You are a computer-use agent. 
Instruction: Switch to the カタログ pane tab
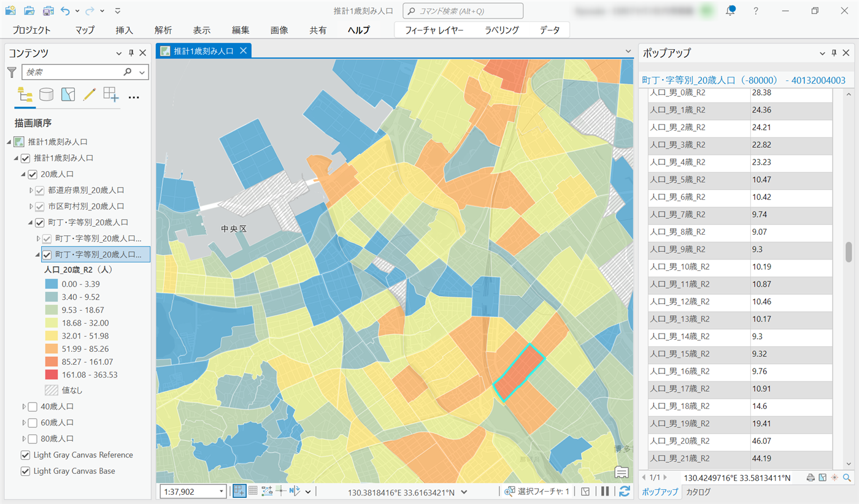click(698, 492)
